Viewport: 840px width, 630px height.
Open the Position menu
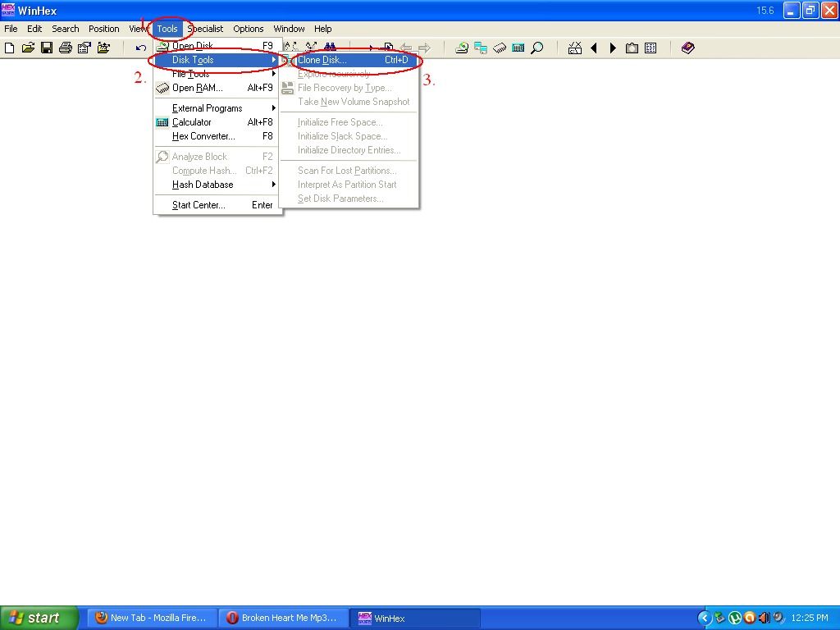(x=104, y=29)
